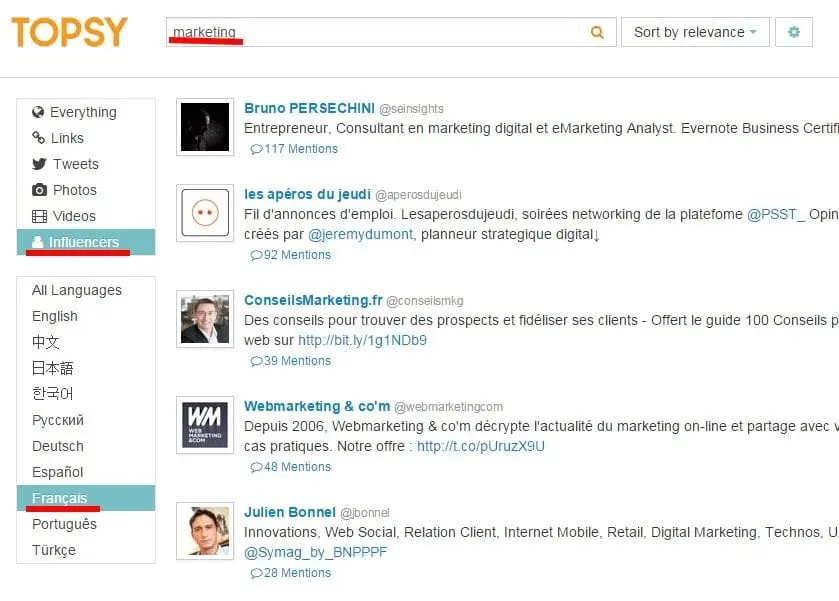Click the Twitter bird icon beside Tweets
Screen dimensions: 839x601
39,164
